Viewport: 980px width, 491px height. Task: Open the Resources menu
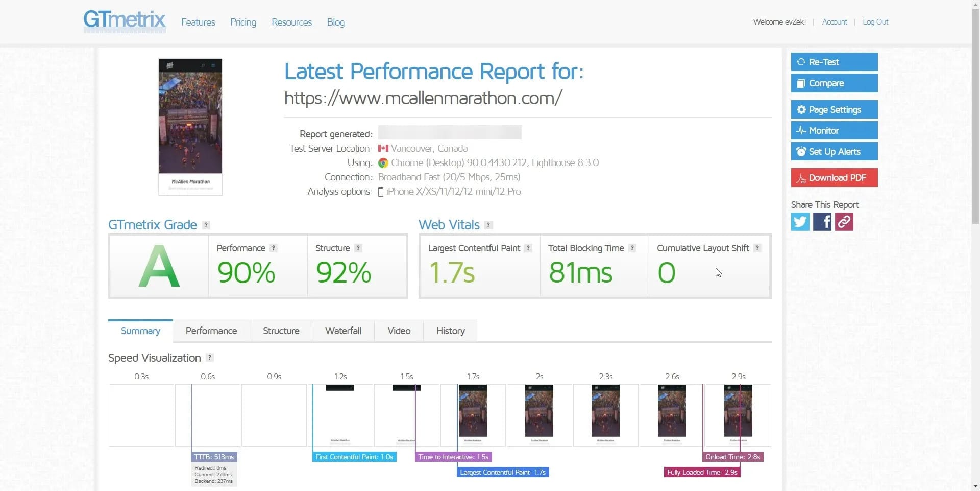point(291,22)
